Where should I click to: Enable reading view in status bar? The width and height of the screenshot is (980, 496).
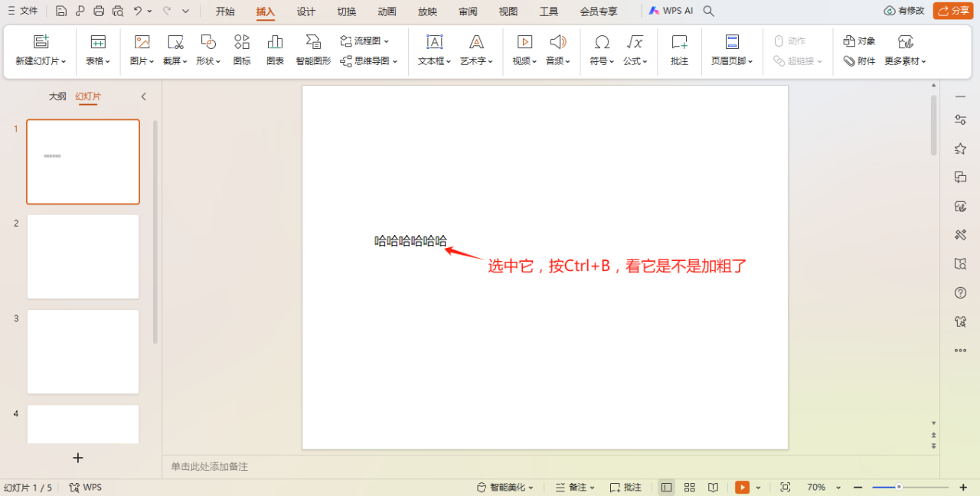(x=713, y=487)
